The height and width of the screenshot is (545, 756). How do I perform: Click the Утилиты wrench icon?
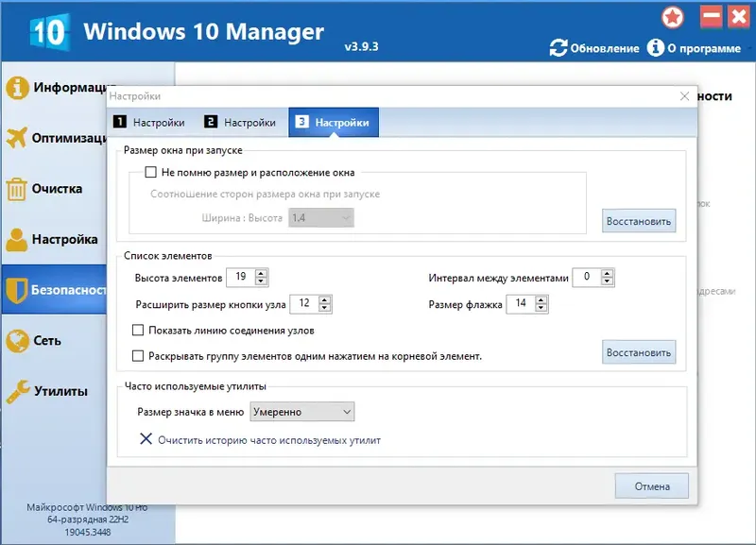19,392
